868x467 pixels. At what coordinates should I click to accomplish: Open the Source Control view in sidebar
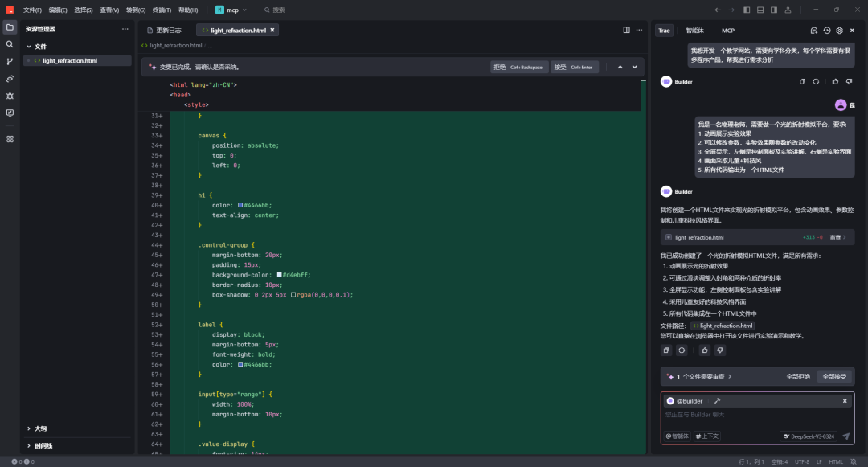click(x=10, y=61)
